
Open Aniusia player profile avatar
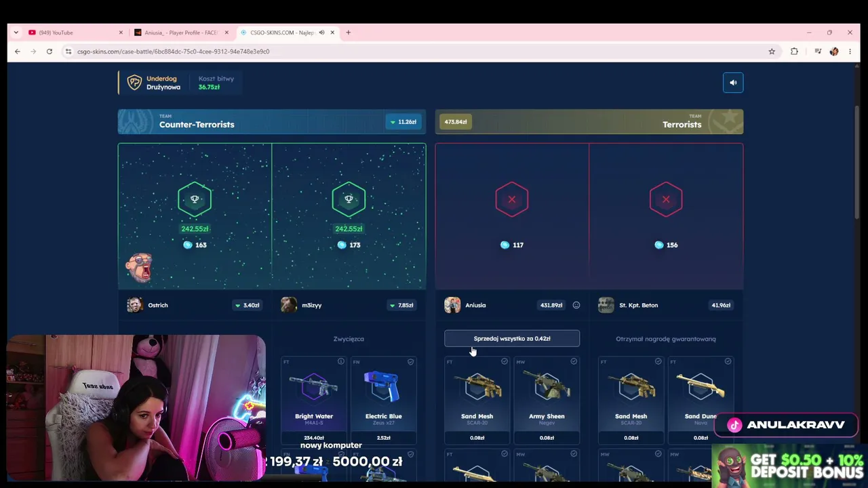452,305
